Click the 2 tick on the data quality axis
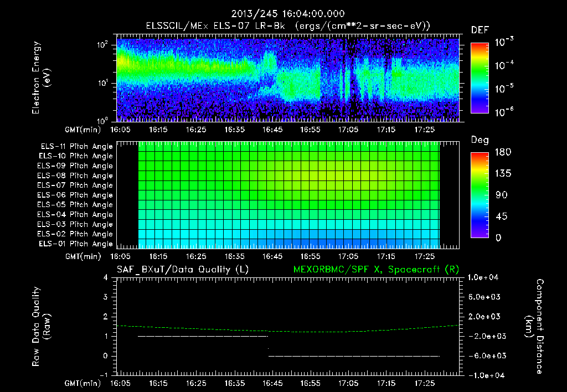Screen dimensions: 567x392 (x=106, y=317)
